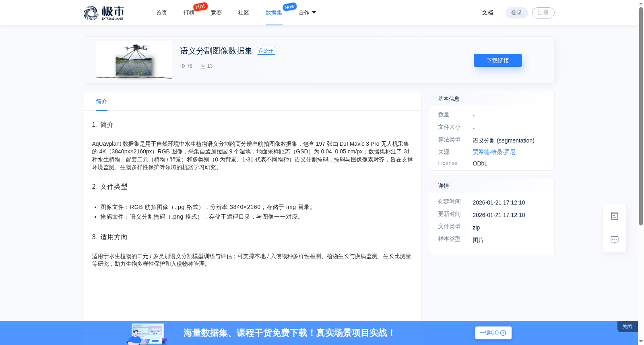Click the License value ODbL
Viewport: 644px width, 345px height.
[x=480, y=163]
